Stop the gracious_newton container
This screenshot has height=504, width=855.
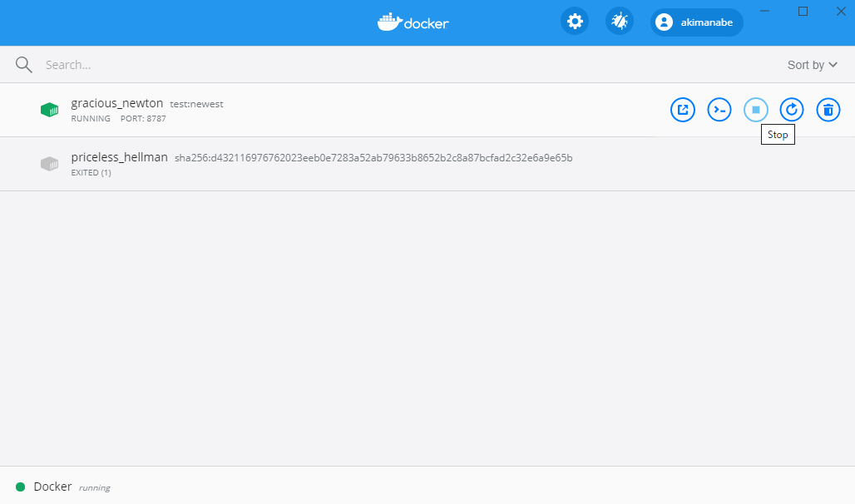[756, 110]
